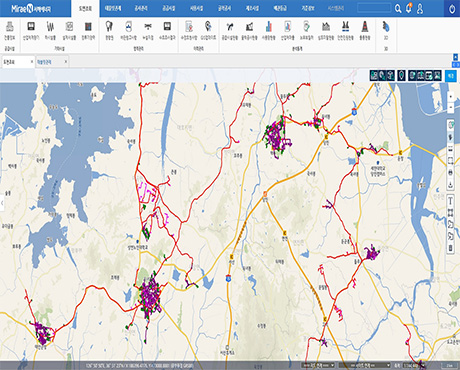
Task: Expand the left side panel arrow
Action: (x=2, y=203)
